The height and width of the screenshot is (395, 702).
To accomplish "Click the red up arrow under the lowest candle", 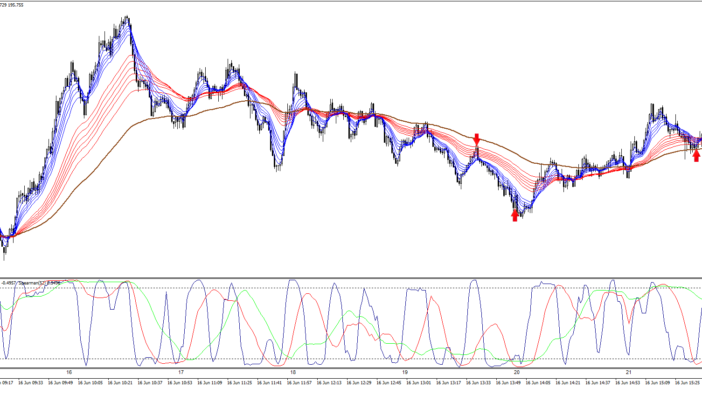I will (515, 215).
